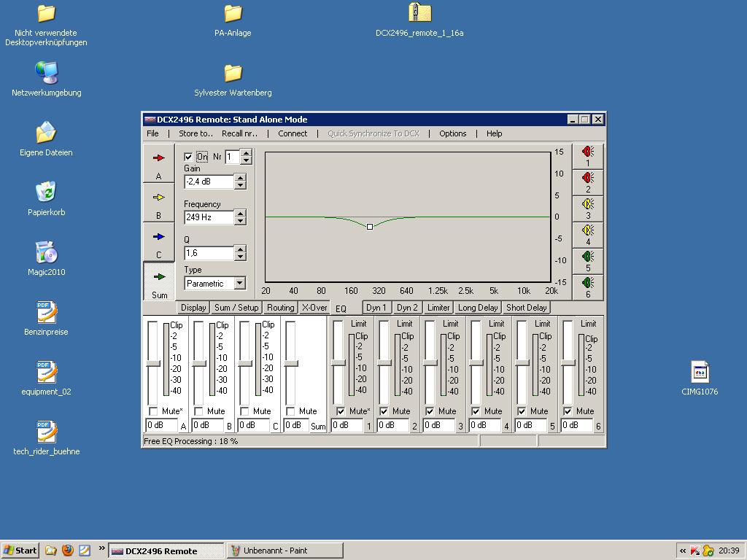Unmute output channel 1
This screenshot has width=747, height=560.
(x=341, y=411)
